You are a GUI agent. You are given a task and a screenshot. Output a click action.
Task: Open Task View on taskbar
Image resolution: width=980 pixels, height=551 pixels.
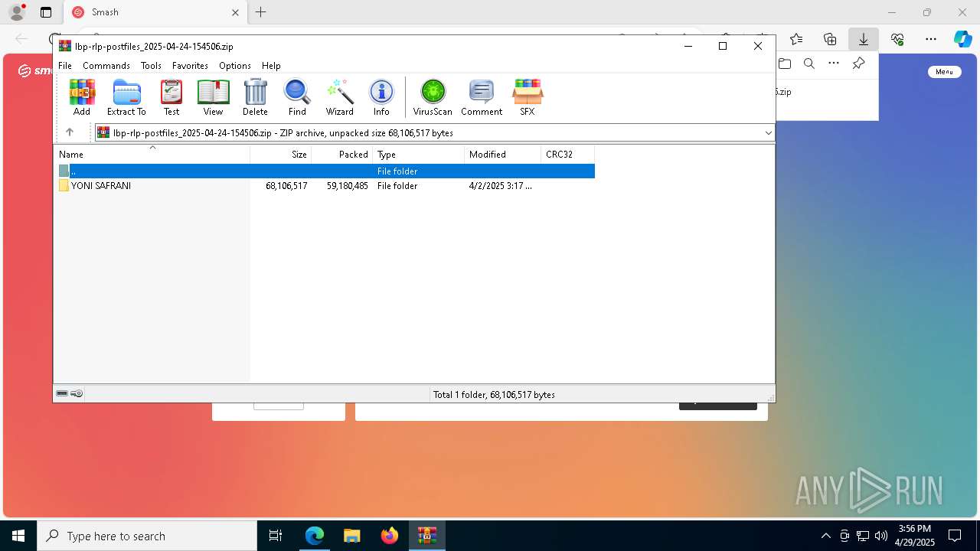click(276, 536)
